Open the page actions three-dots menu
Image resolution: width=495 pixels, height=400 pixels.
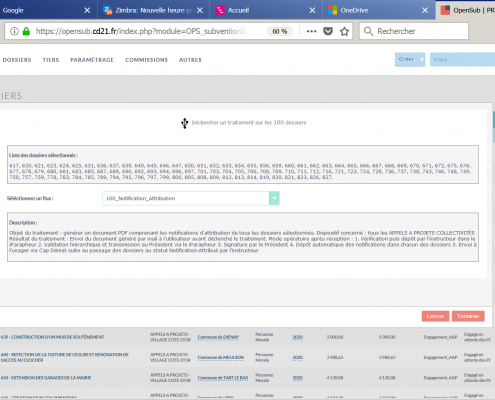point(311,31)
